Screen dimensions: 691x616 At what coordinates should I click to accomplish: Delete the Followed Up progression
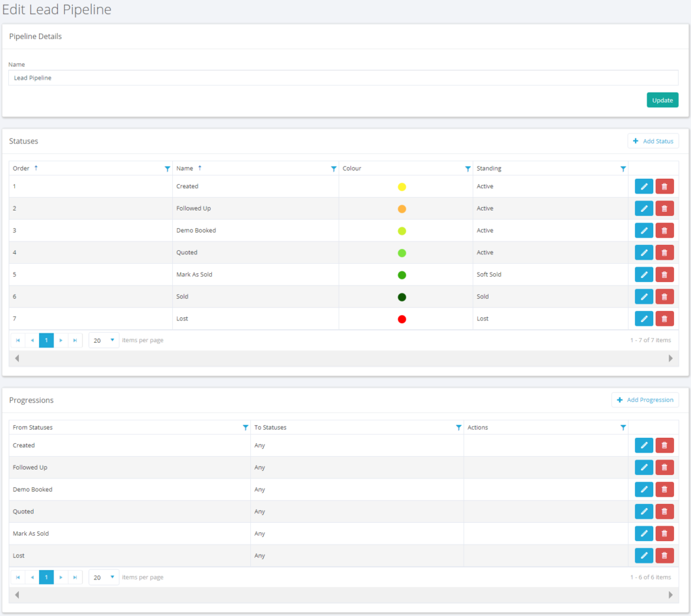point(664,468)
